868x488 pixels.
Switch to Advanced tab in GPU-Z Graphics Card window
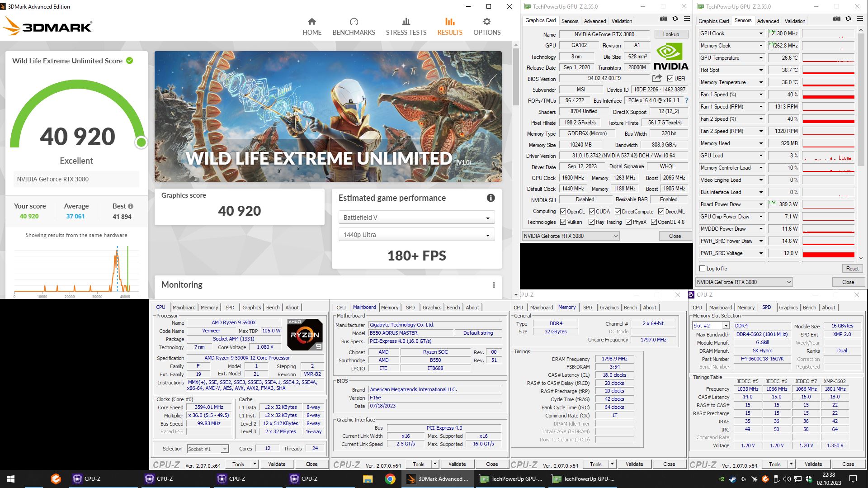coord(595,21)
